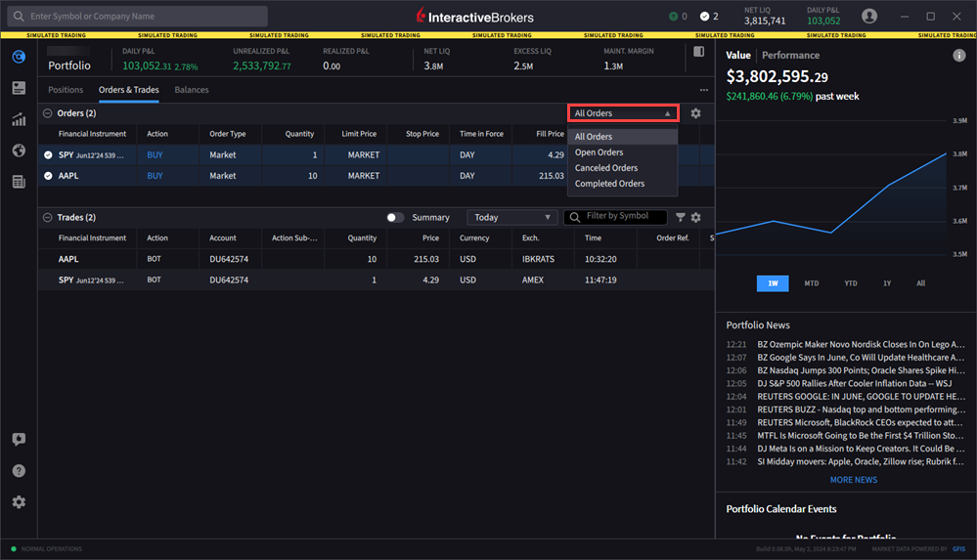Screen dimensions: 977x560
Task: Click the GFIS market data provider link
Action: 958,549
